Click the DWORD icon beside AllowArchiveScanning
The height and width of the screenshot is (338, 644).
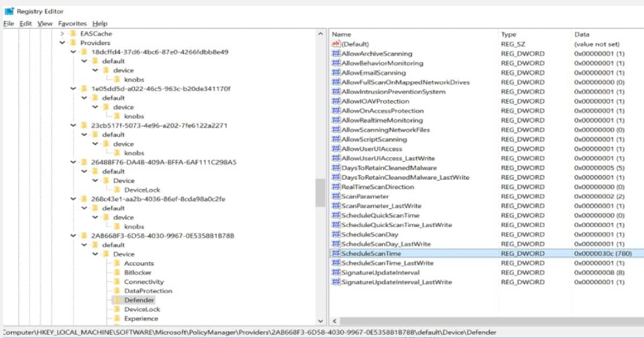tap(336, 54)
